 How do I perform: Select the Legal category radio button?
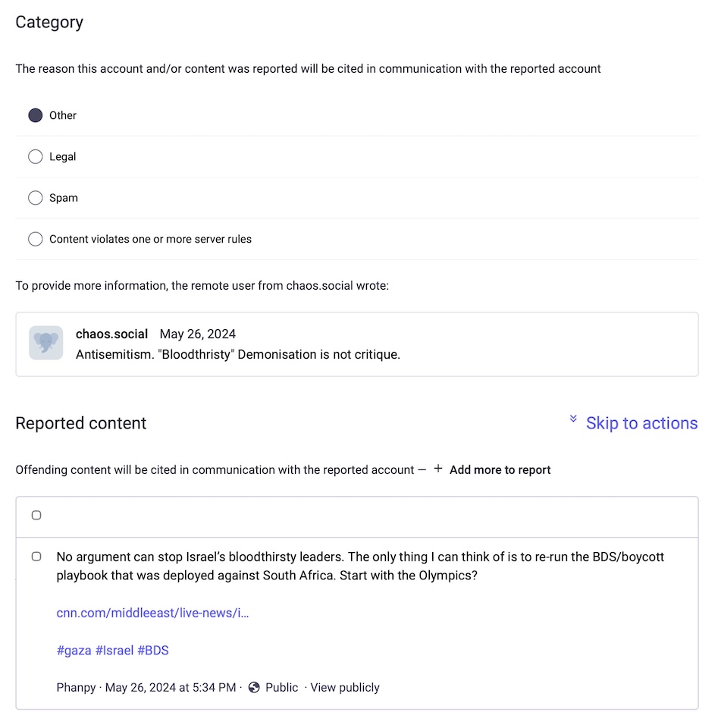tap(35, 156)
